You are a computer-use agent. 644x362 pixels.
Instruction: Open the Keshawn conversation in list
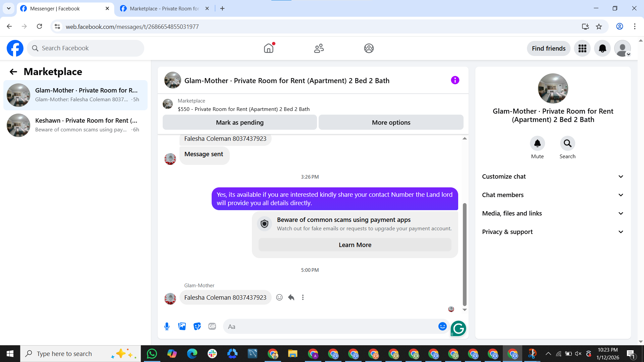[x=75, y=125]
